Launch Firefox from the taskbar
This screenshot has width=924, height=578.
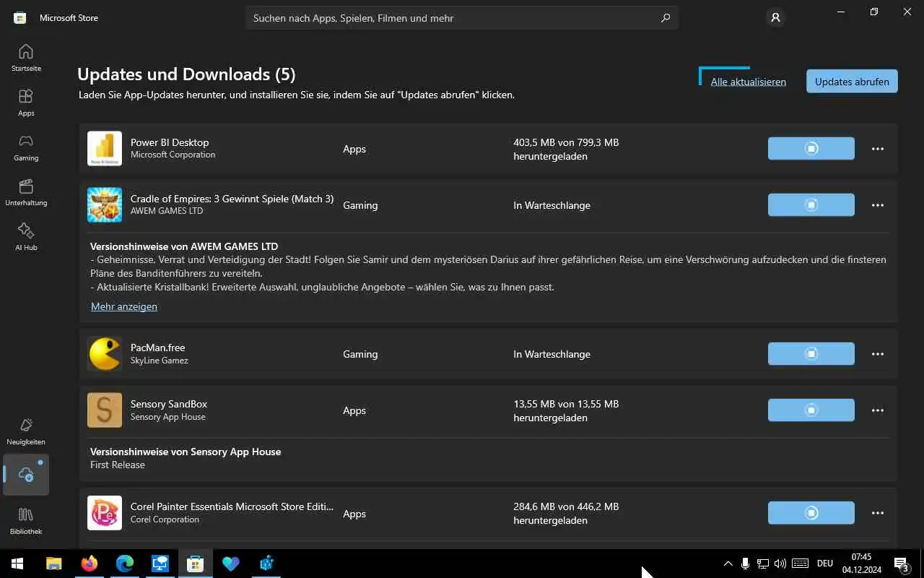[90, 564]
